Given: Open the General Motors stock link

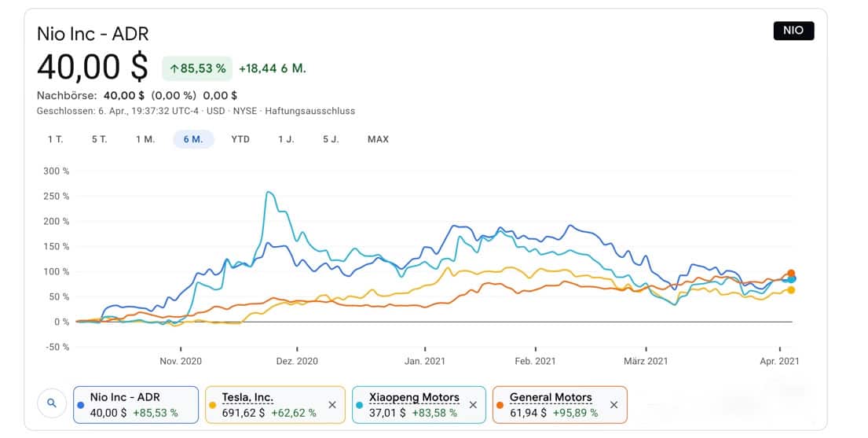Looking at the screenshot, I should [551, 398].
